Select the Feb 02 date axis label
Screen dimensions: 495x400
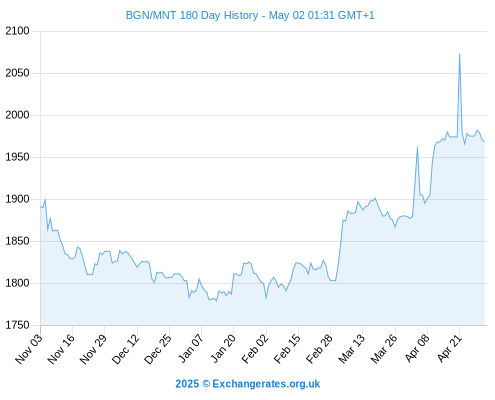pos(255,348)
